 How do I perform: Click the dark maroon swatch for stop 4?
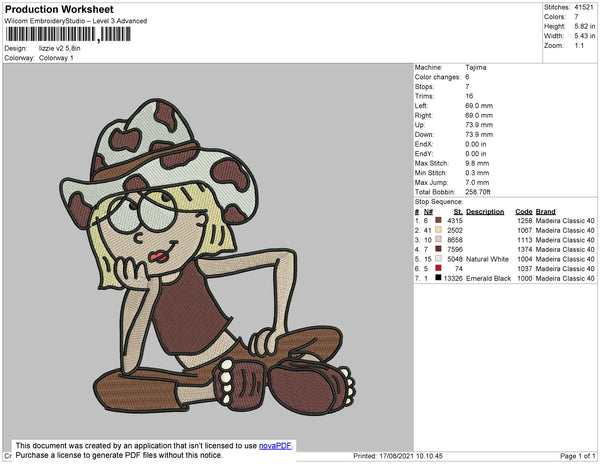tap(439, 249)
